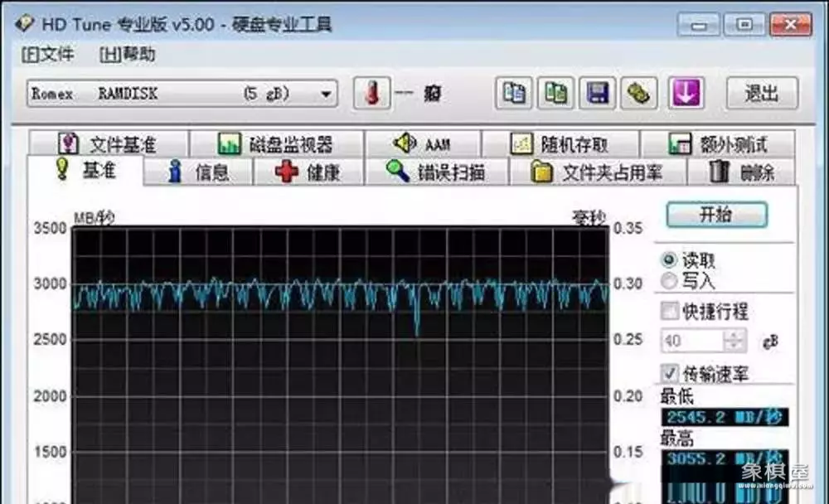
Task: Toggle the 传输速率 checkbox
Action: (670, 373)
